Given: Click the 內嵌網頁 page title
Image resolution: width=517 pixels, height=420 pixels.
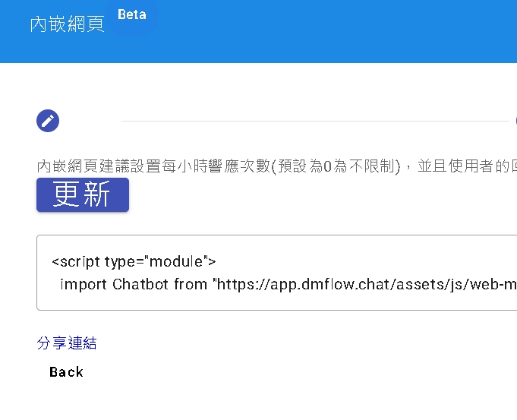Looking at the screenshot, I should [67, 25].
